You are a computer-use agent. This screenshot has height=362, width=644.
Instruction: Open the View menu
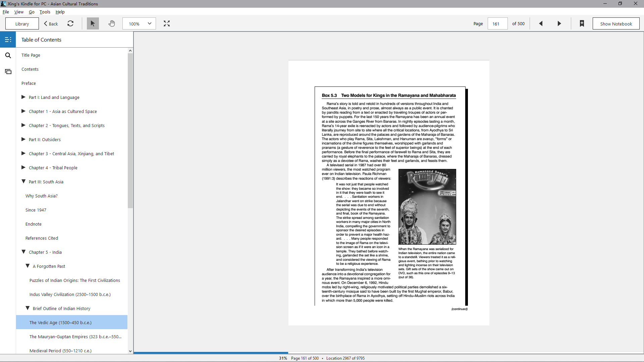(19, 12)
